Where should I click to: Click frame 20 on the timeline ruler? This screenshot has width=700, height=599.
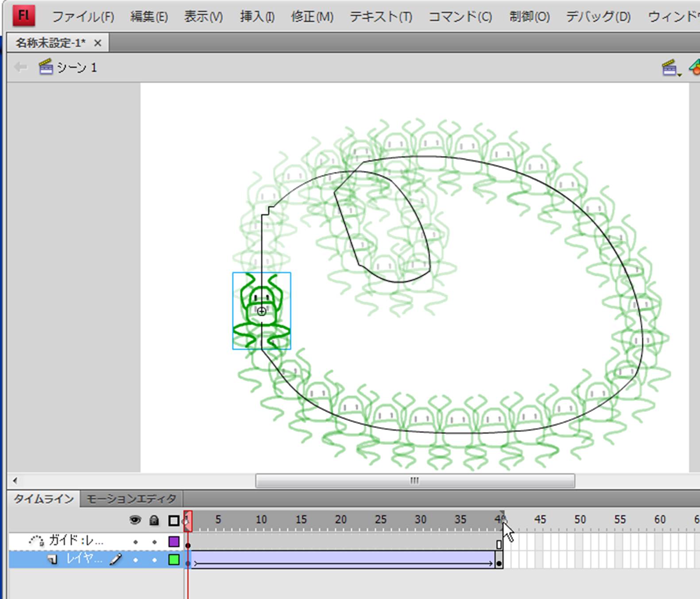(x=340, y=520)
